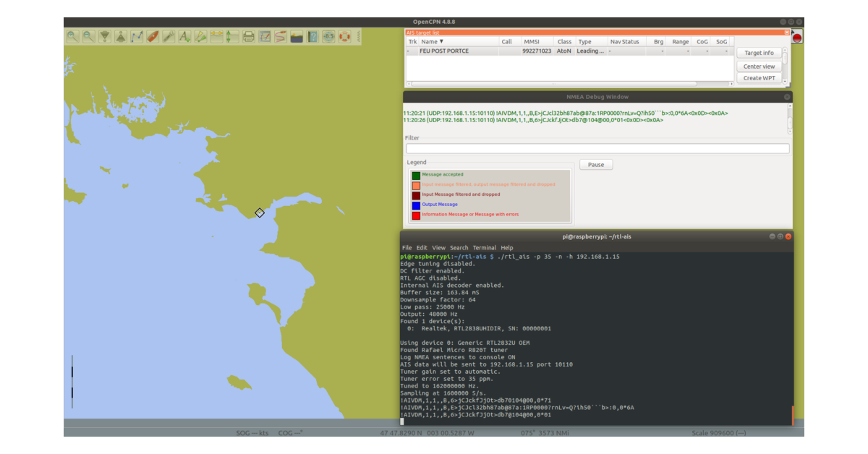Open About OpenCPN help book icon
This screenshot has width=868, height=454.
tap(312, 36)
